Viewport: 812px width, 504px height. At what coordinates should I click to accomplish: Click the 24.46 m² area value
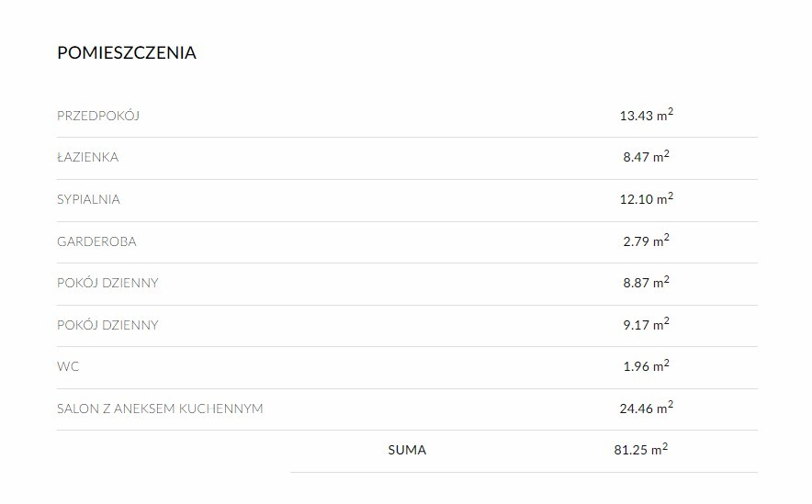[x=647, y=408]
